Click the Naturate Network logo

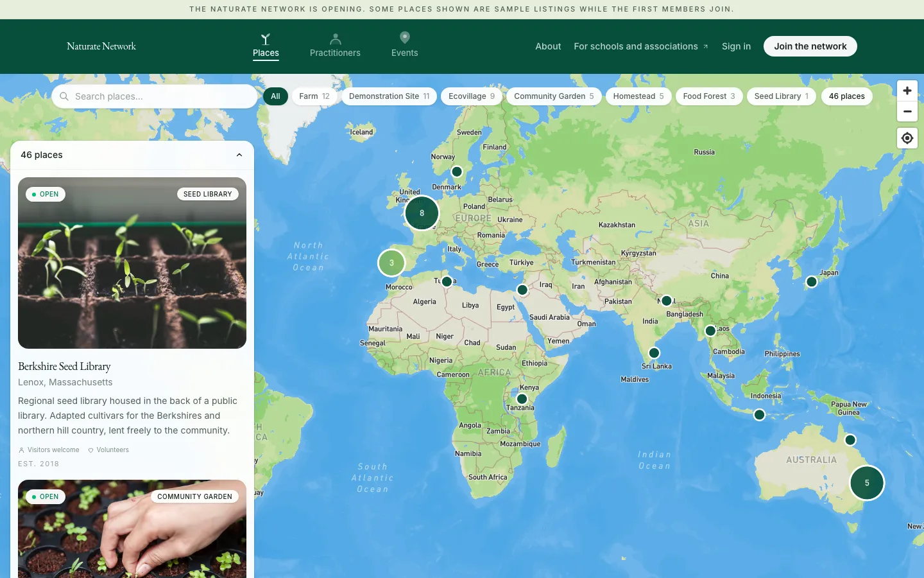pyautogui.click(x=101, y=46)
